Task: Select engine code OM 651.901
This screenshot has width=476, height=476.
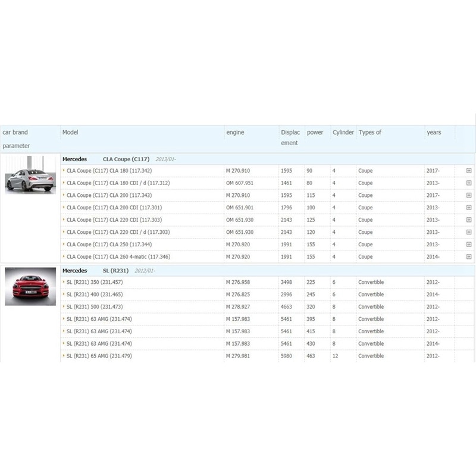Action: pyautogui.click(x=240, y=208)
